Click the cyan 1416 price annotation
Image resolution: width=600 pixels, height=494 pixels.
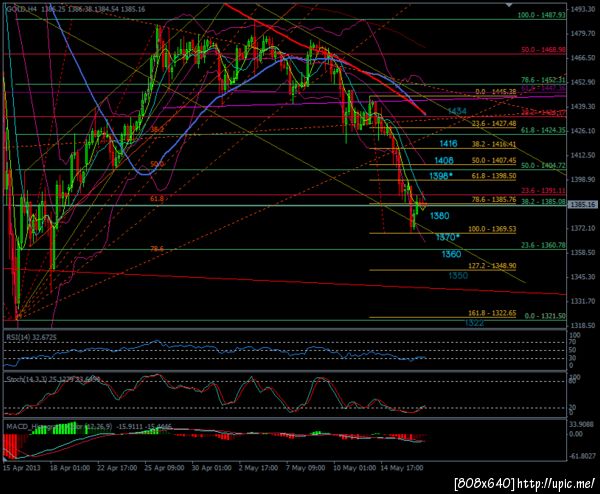448,143
